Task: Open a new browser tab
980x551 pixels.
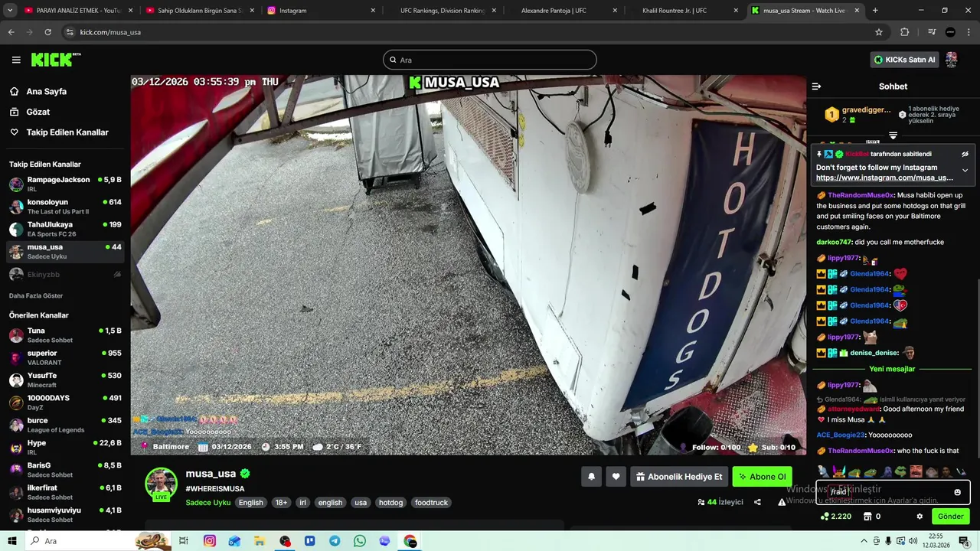Action: point(875,11)
